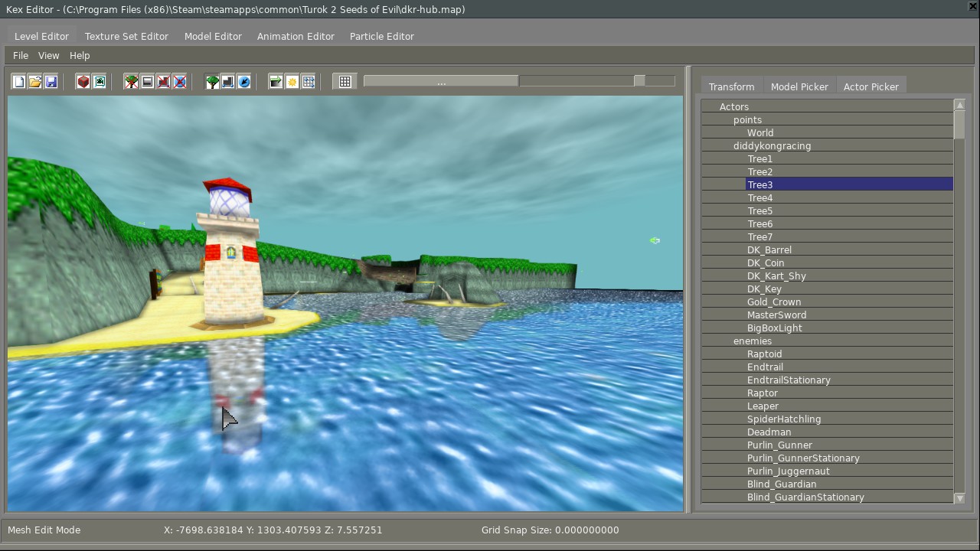
Task: Click the crossed-out tree icon
Action: click(132, 82)
